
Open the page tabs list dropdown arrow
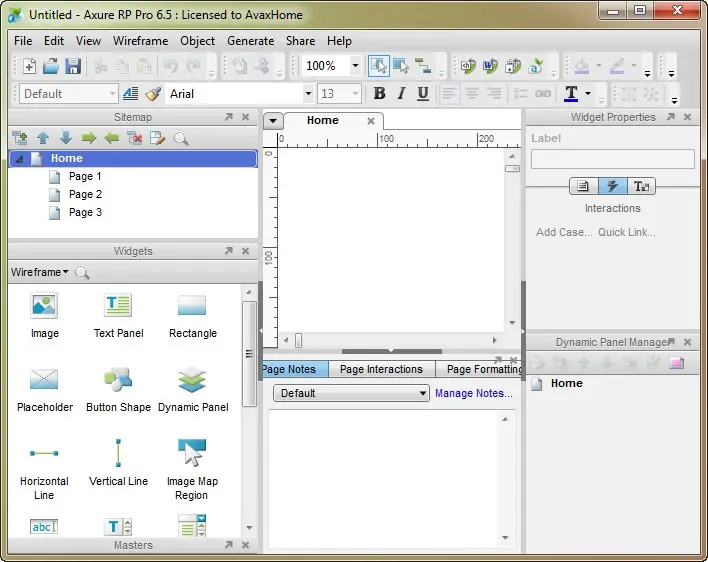tap(273, 121)
